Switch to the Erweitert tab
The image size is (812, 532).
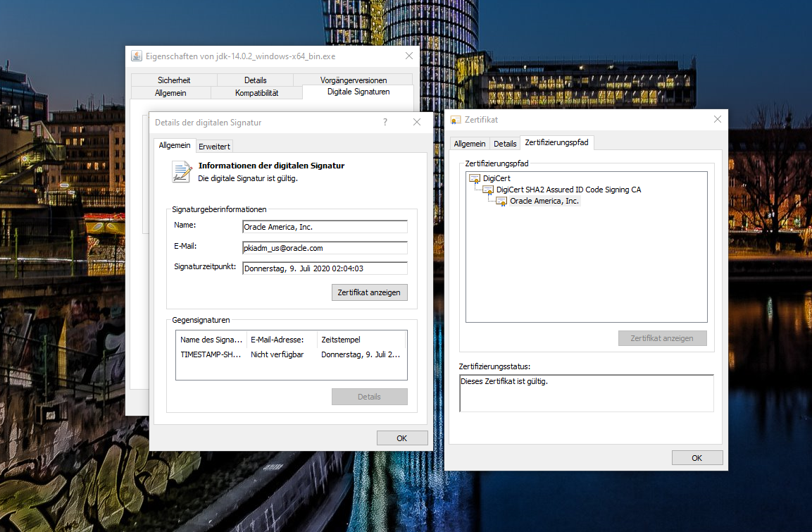[214, 146]
